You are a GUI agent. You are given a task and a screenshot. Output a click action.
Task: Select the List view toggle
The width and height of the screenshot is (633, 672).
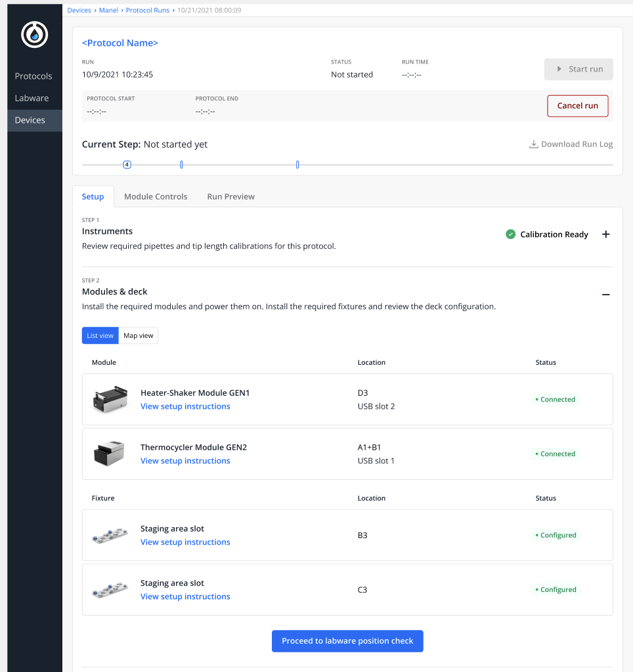pos(100,335)
